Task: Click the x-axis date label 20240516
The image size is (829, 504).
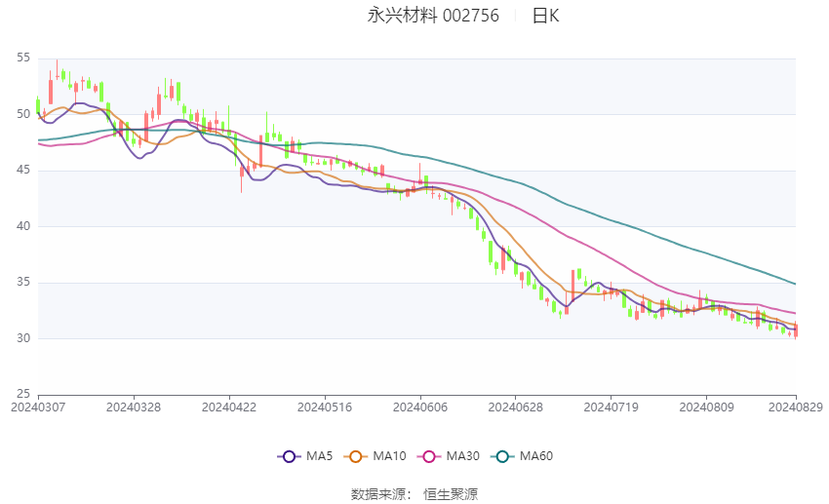Action: (325, 407)
